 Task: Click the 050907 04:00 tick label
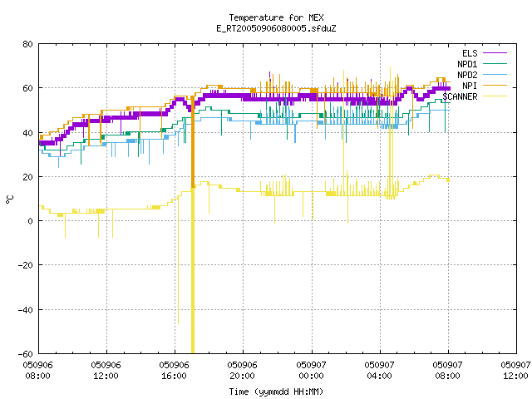click(379, 371)
